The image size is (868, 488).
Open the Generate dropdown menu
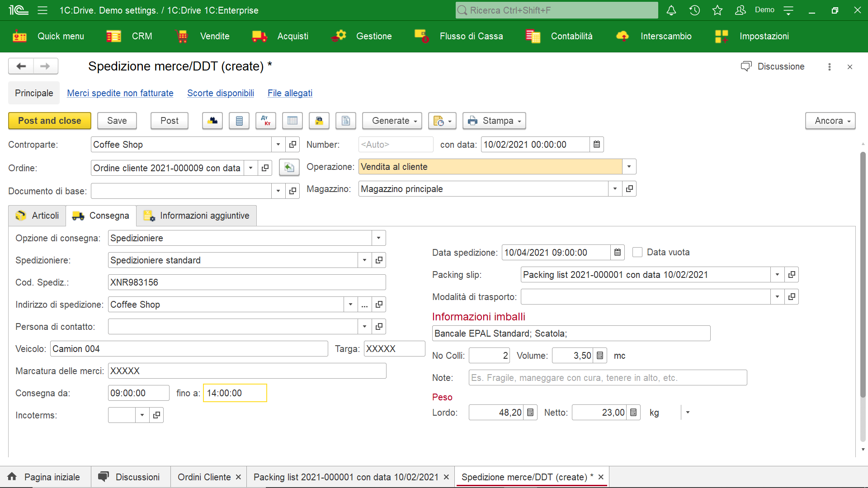point(393,120)
